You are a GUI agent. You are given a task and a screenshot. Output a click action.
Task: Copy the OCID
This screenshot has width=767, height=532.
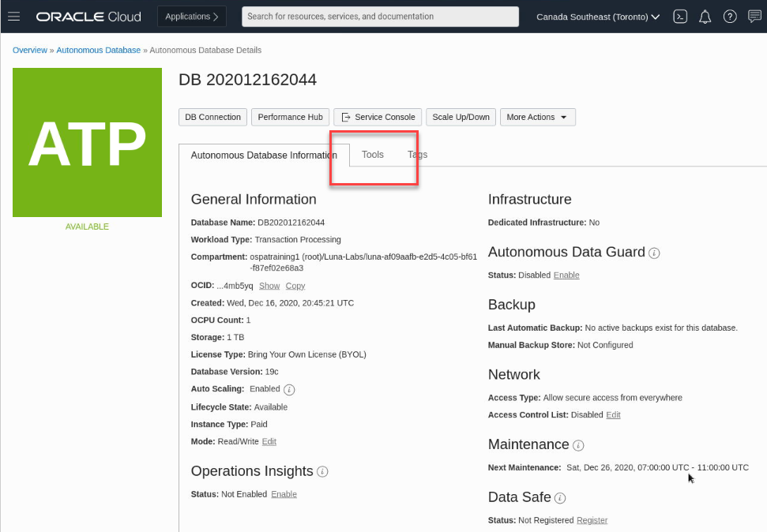[x=295, y=286]
